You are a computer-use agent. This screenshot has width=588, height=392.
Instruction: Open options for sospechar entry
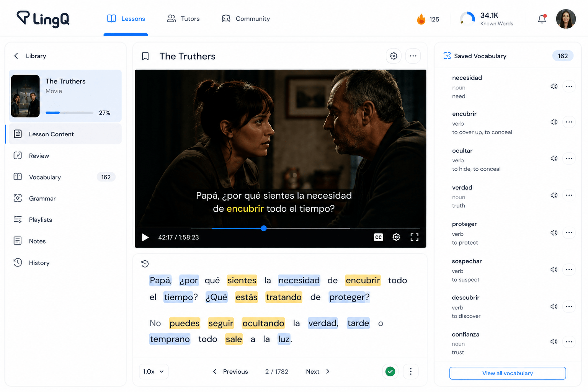tap(569, 269)
